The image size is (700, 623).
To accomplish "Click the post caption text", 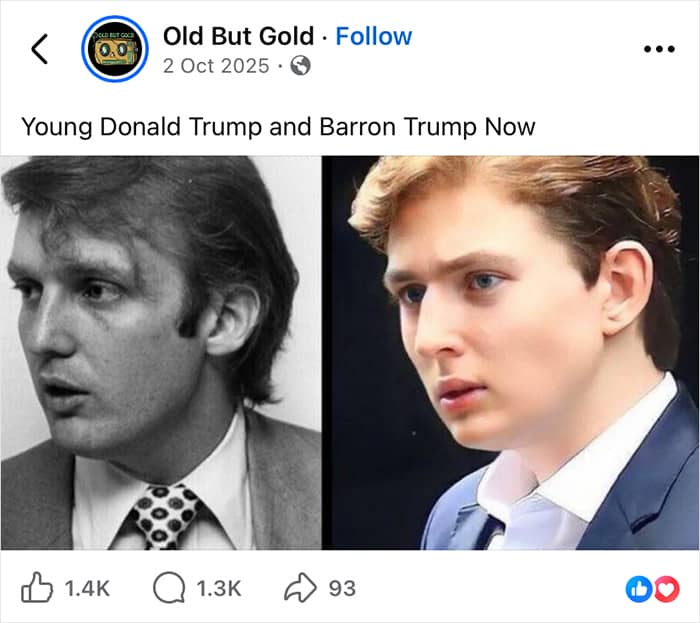I will point(278,127).
